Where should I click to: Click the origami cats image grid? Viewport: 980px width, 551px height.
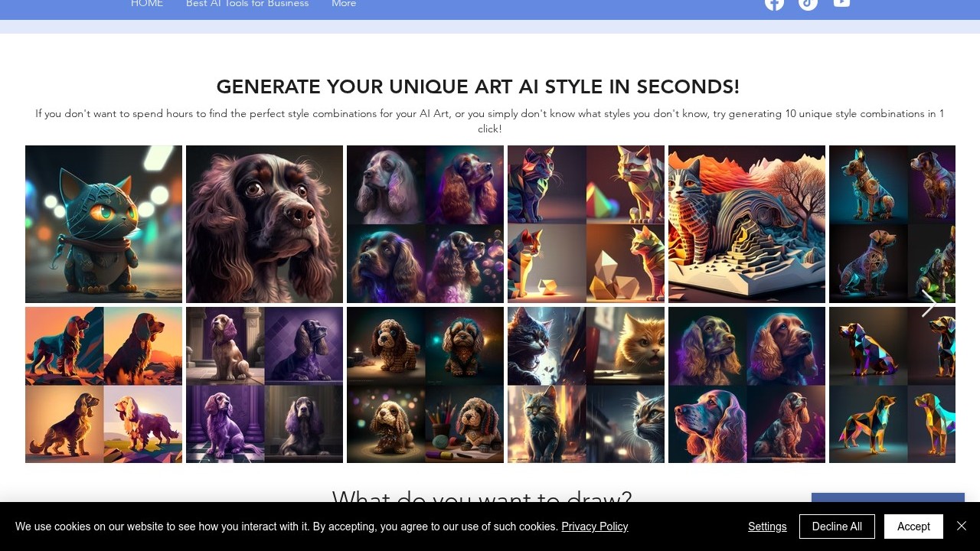pos(586,224)
